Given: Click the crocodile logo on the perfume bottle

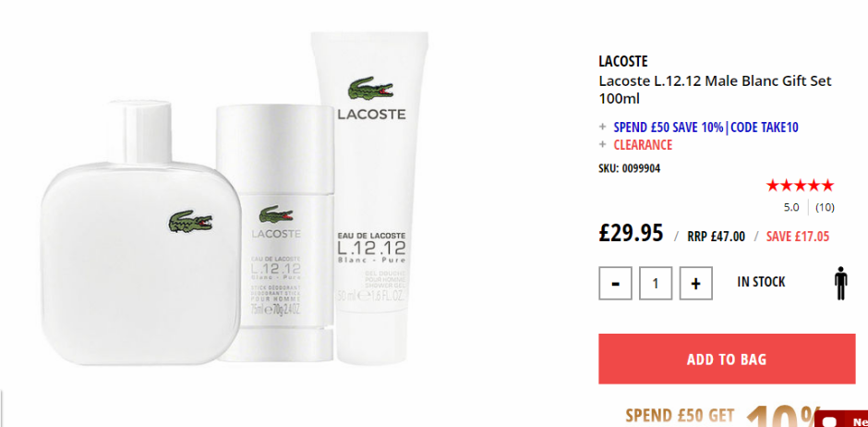Looking at the screenshot, I should tap(190, 221).
